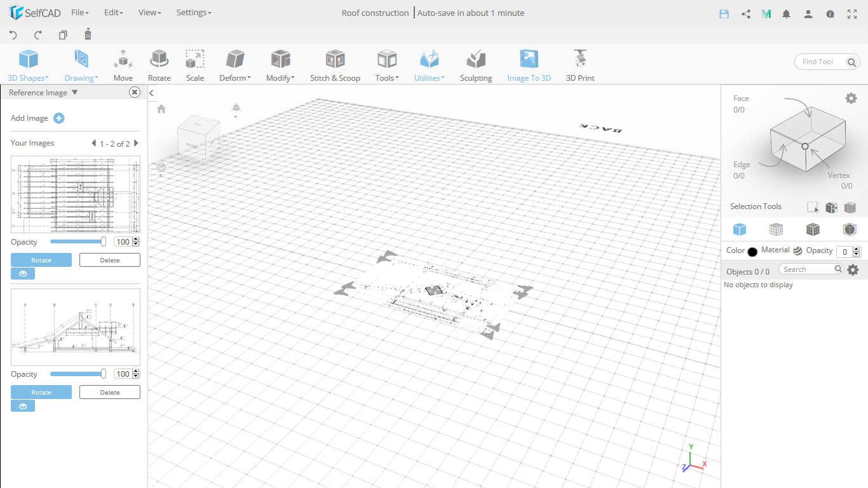Adjust first image opacity slider

click(78, 241)
